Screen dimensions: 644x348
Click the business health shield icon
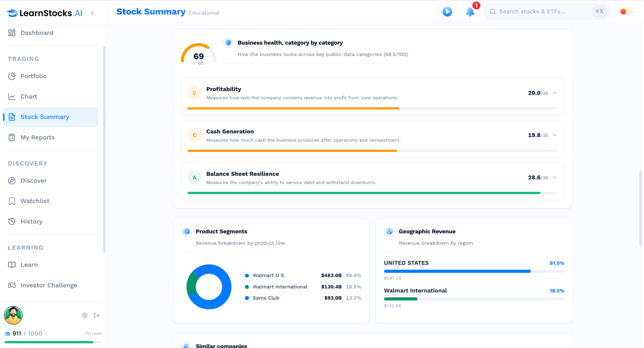[228, 42]
